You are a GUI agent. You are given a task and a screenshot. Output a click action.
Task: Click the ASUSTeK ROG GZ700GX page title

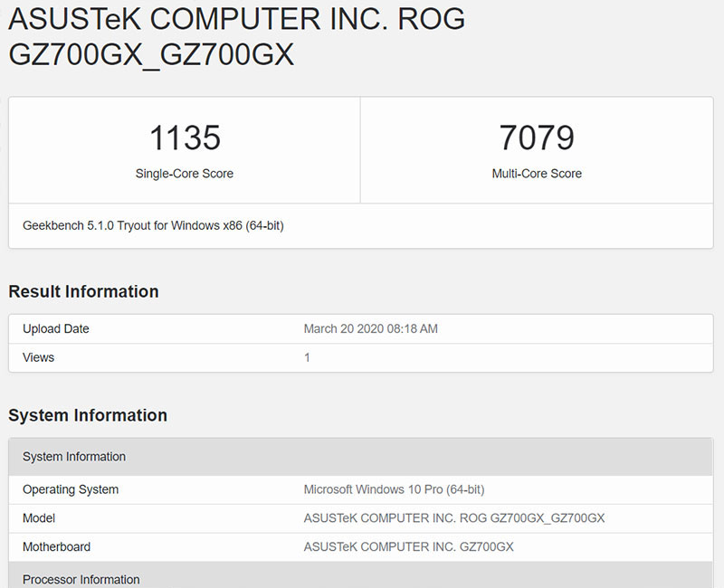[x=237, y=36]
